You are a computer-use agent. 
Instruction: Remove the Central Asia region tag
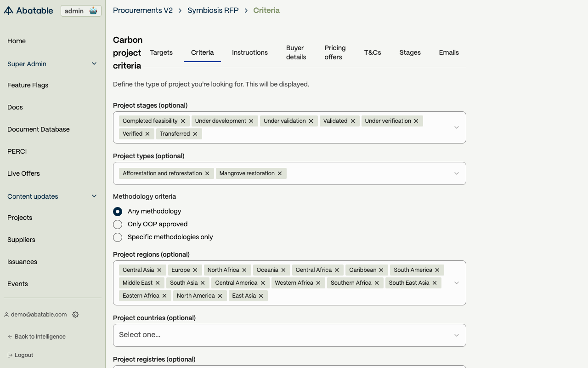point(159,270)
